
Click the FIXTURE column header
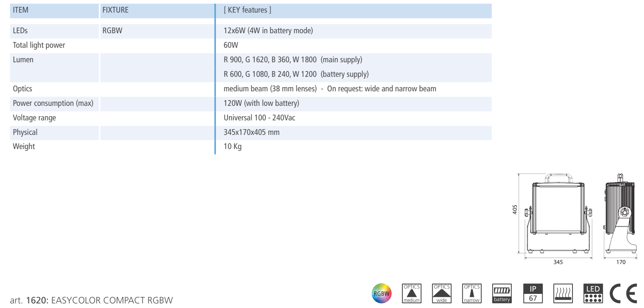pyautogui.click(x=115, y=10)
